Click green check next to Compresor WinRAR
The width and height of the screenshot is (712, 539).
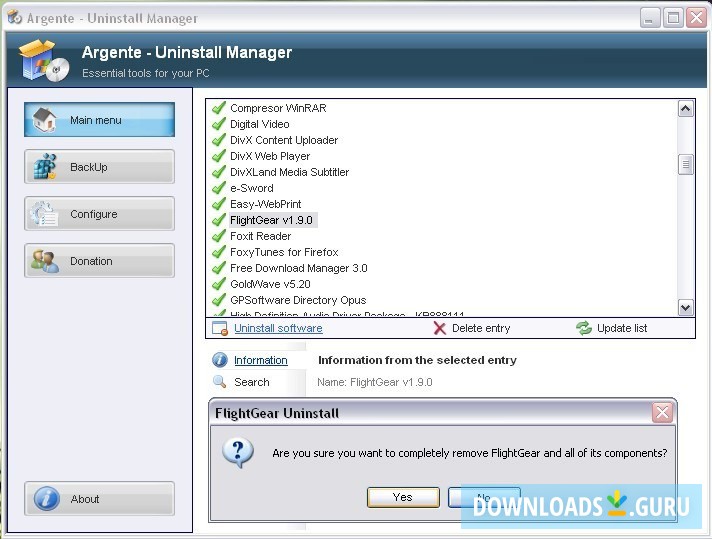[x=219, y=108]
